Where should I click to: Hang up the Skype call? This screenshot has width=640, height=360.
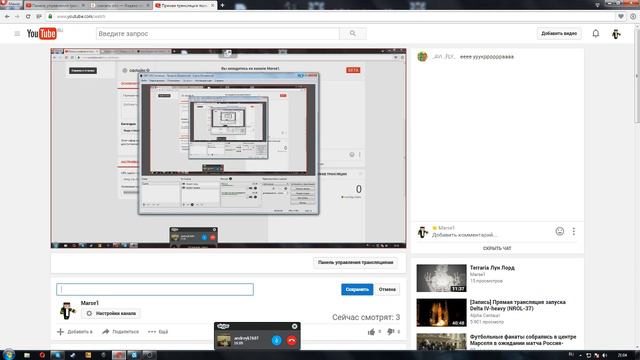291,340
